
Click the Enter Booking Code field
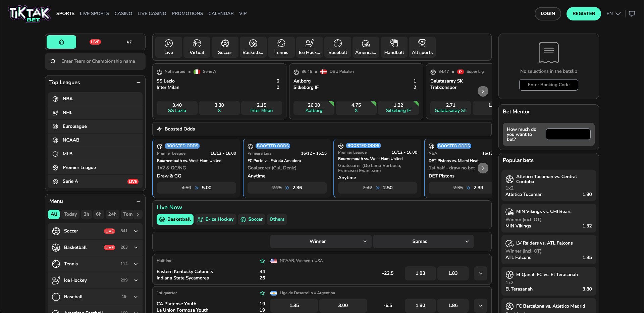point(548,85)
